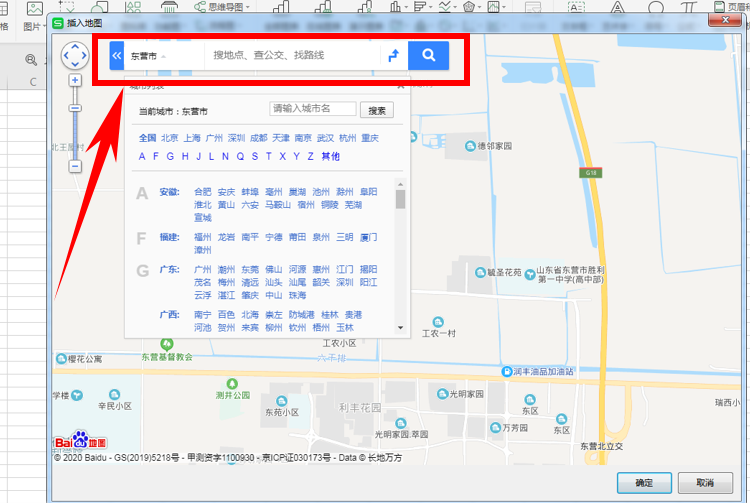750x503 pixels.
Task: Click the 樱花公寓 map marker
Action: [x=61, y=359]
